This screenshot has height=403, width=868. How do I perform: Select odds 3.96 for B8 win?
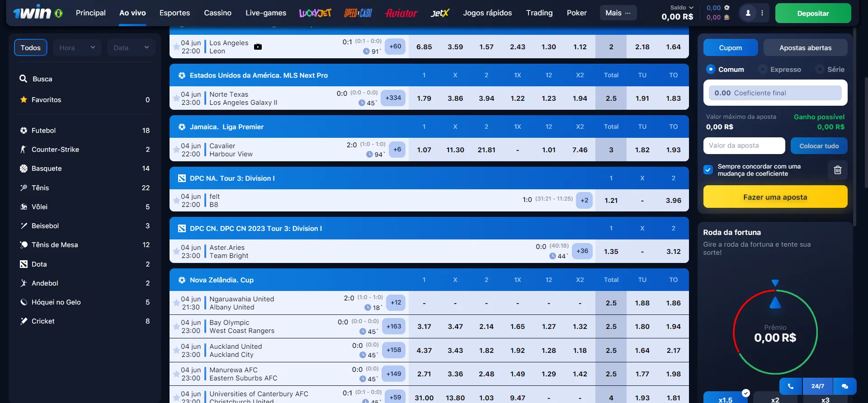673,200
